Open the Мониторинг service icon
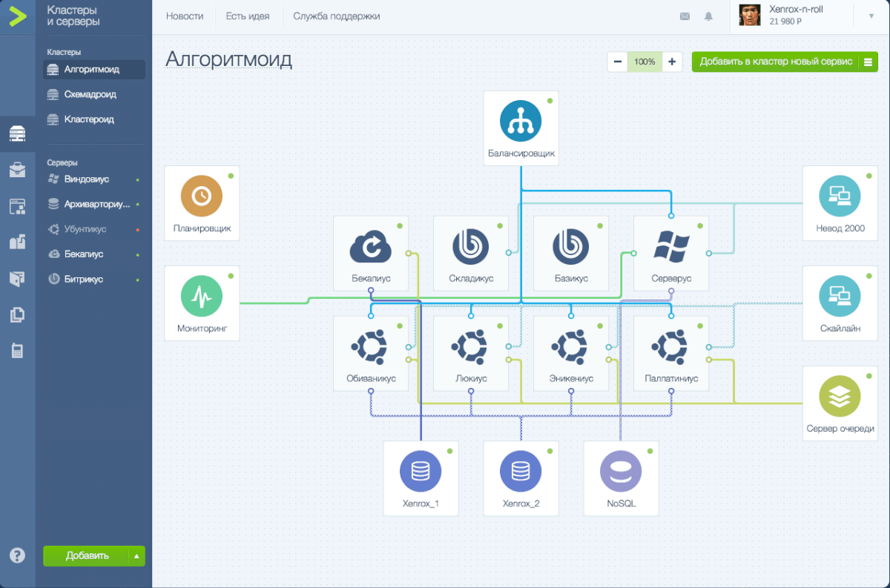 pos(202,294)
